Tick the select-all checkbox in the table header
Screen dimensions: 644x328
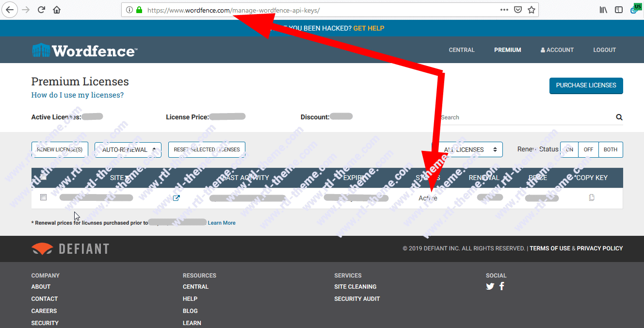[44, 177]
